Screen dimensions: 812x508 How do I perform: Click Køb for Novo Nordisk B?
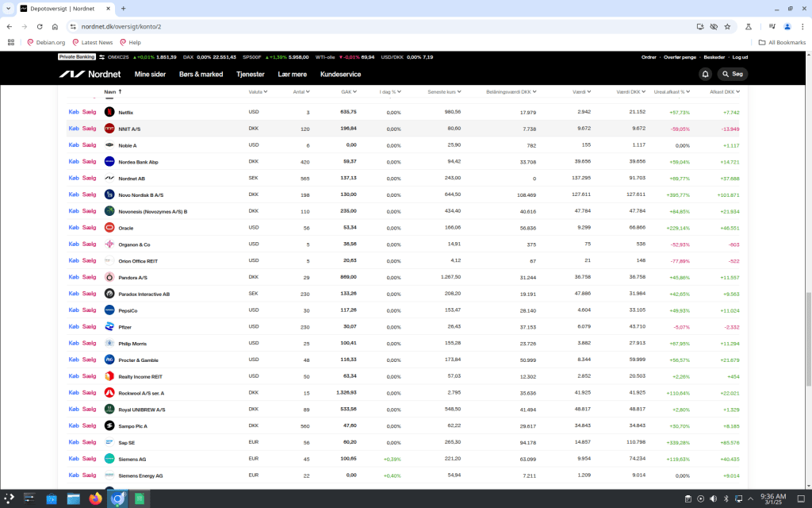74,194
